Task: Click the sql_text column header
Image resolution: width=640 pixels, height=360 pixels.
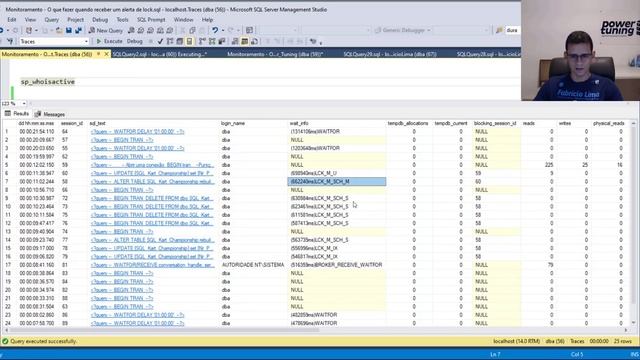Action: click(x=98, y=123)
